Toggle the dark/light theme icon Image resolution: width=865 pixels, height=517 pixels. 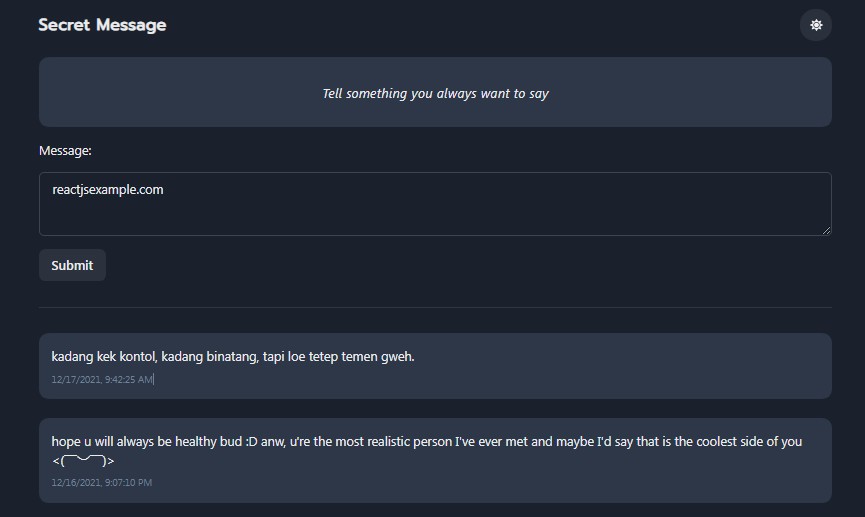tap(816, 25)
